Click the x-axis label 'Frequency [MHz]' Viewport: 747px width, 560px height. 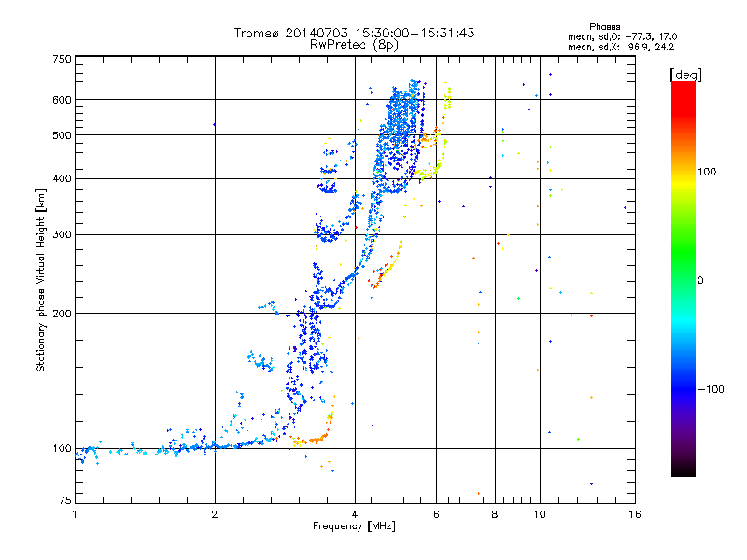pyautogui.click(x=354, y=526)
